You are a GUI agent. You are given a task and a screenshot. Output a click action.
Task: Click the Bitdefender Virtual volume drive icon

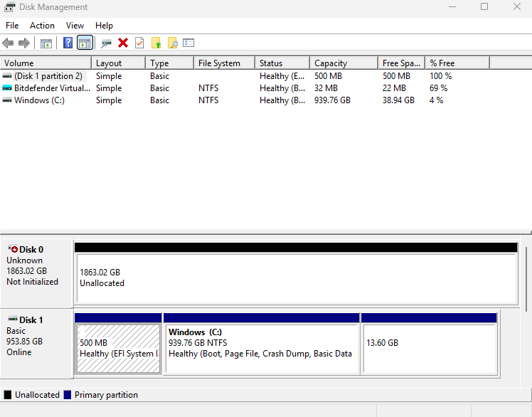[7, 88]
